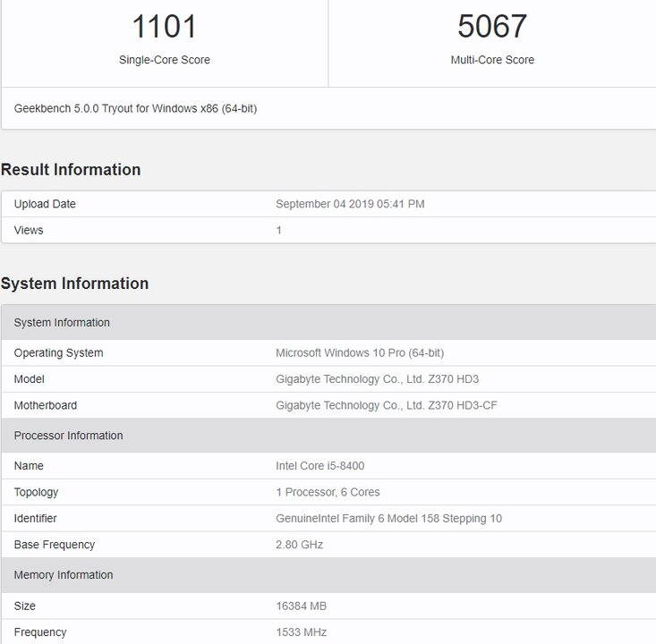Click Geekbench 5.0.0 Tryout version text
The width and height of the screenshot is (656, 644).
(135, 109)
